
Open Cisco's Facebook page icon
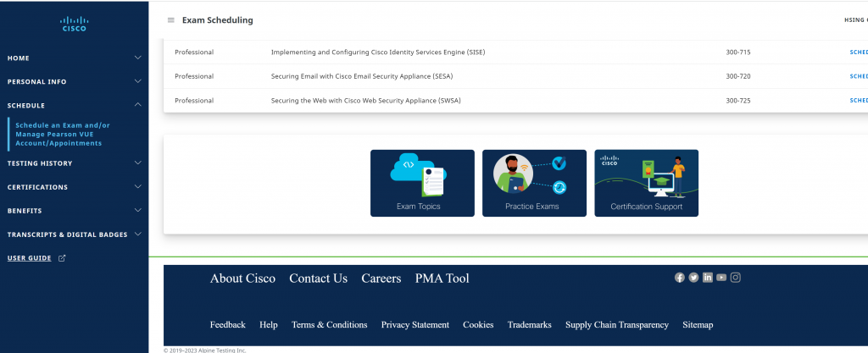pos(680,278)
